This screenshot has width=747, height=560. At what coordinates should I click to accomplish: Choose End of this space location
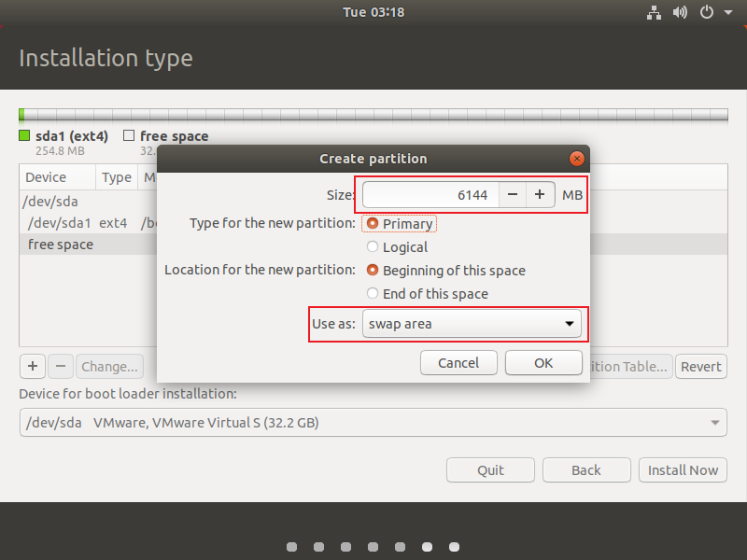(428, 294)
